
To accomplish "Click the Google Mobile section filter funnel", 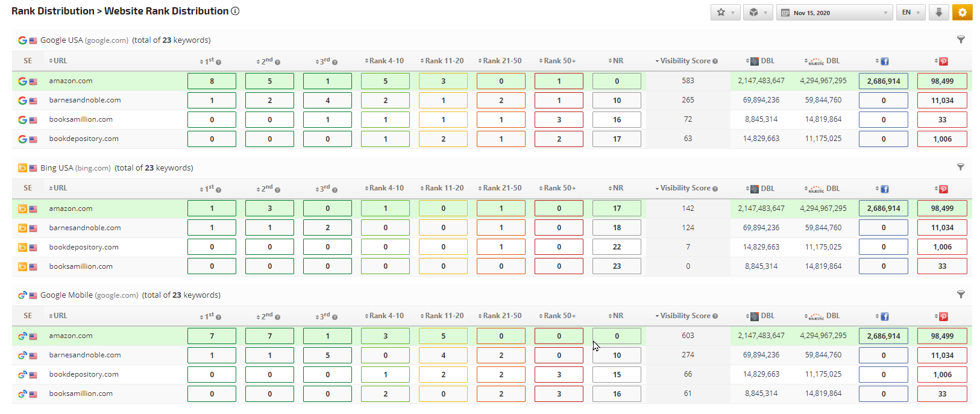I will click(961, 295).
